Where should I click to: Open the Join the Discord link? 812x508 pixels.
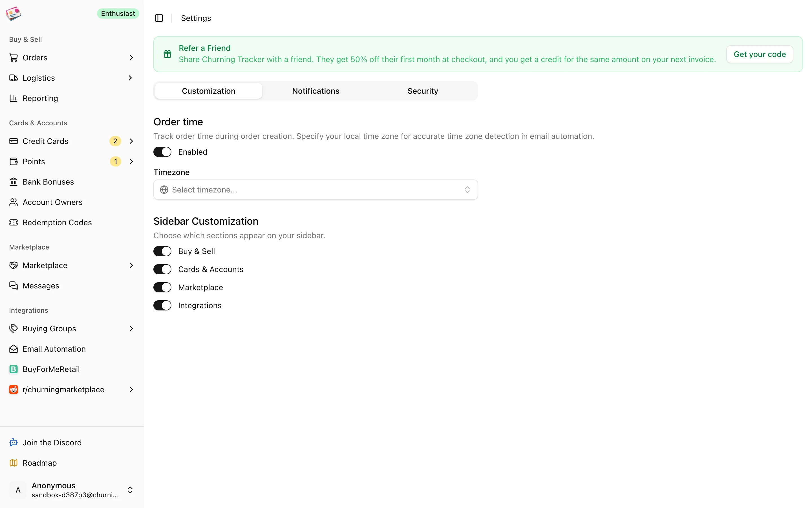[52, 443]
